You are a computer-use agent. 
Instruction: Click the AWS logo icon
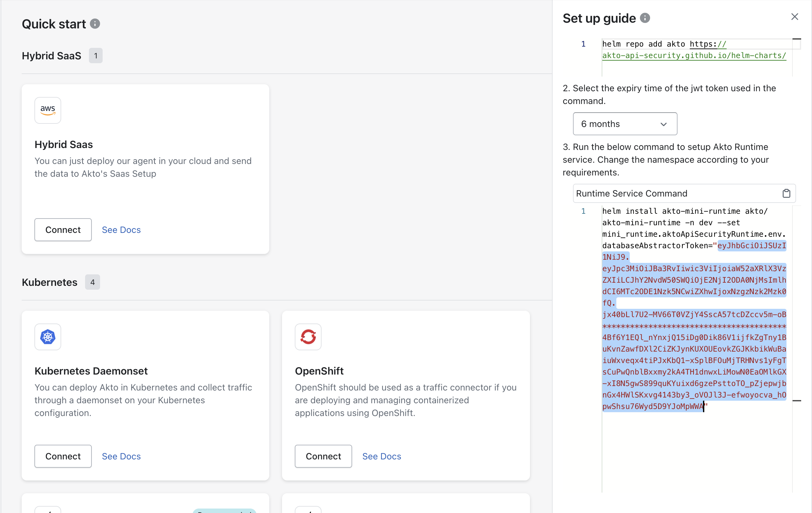click(x=47, y=110)
